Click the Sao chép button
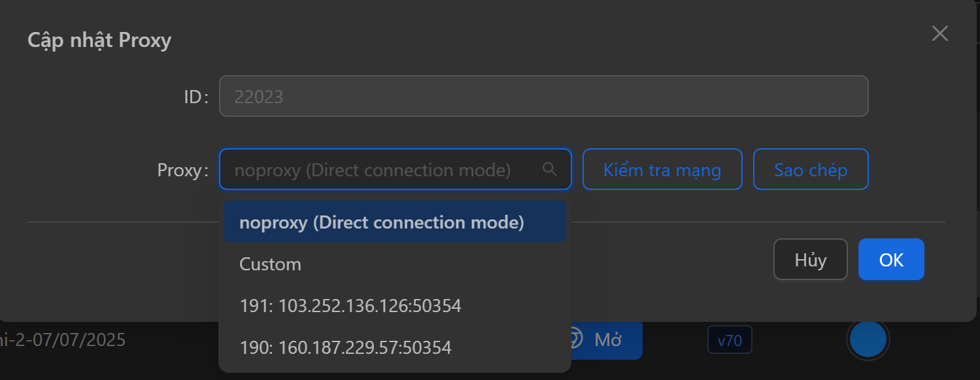 click(x=811, y=169)
